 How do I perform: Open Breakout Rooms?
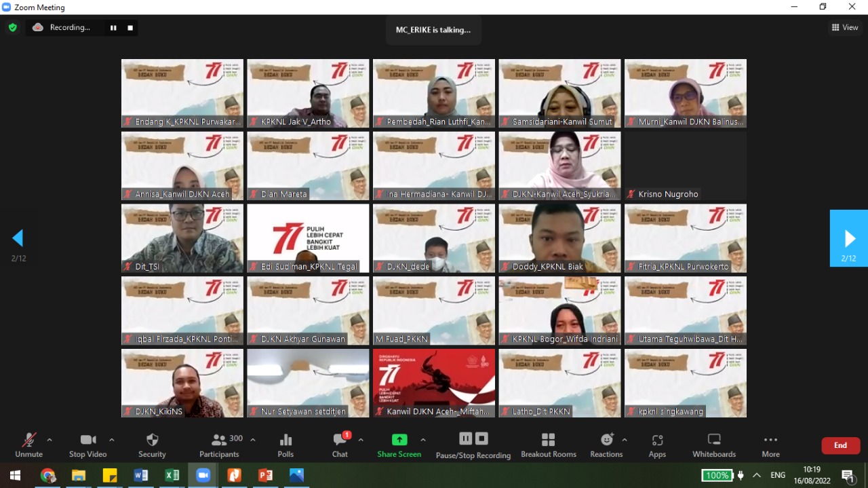click(548, 445)
